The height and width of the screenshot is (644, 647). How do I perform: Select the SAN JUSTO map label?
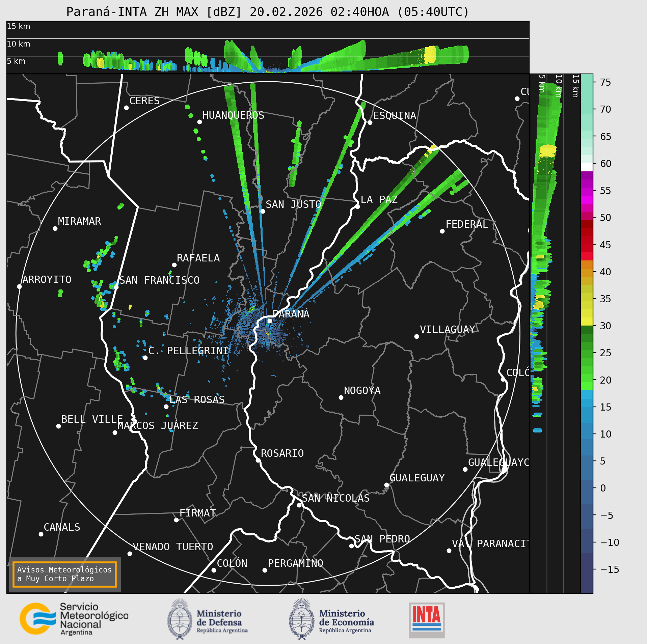tap(293, 204)
